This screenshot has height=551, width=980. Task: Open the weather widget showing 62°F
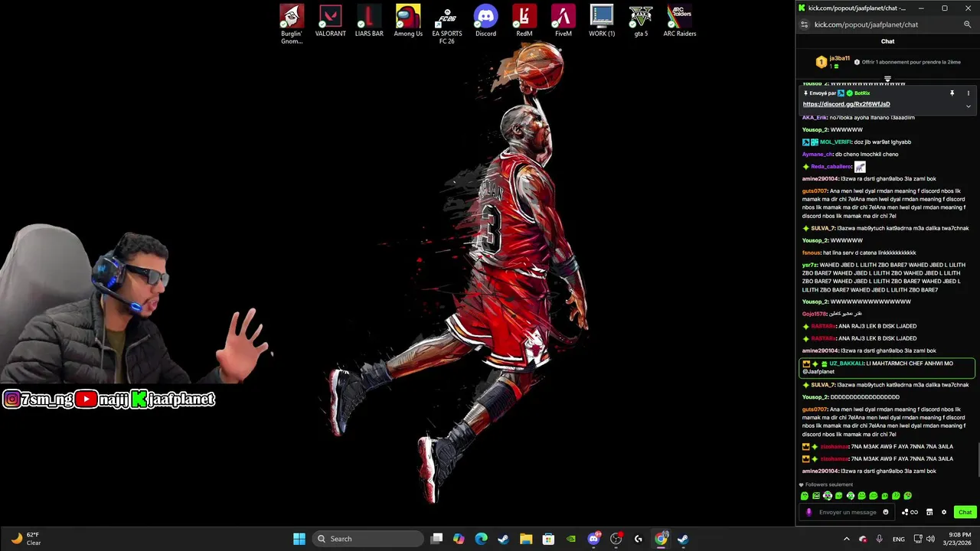[26, 539]
